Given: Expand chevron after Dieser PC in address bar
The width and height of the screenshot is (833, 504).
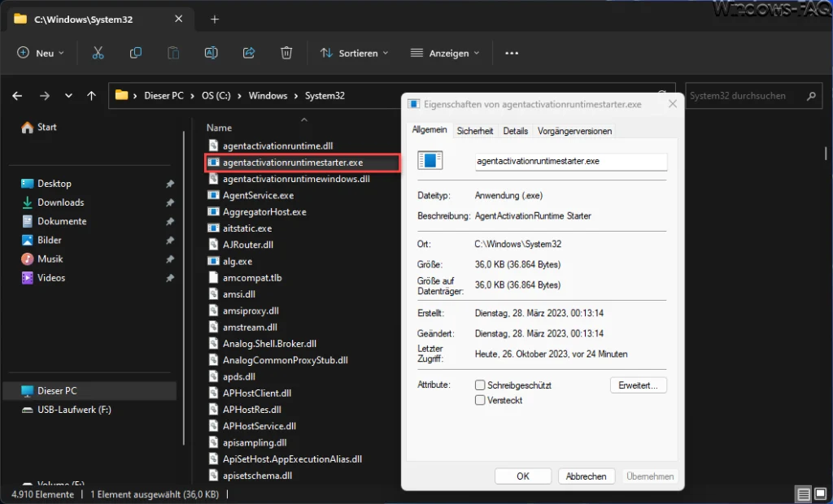Looking at the screenshot, I should [x=194, y=96].
